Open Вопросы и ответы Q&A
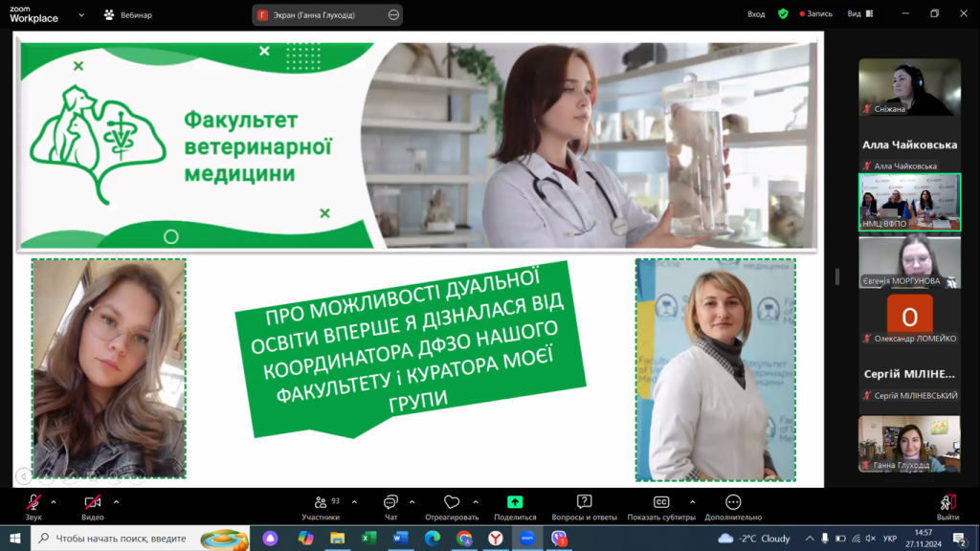The height and width of the screenshot is (551, 980). click(x=584, y=502)
